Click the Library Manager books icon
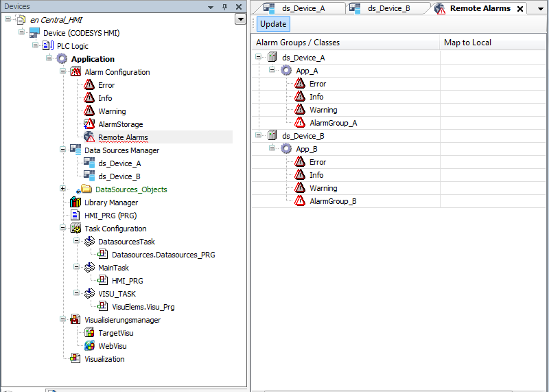 (75, 203)
